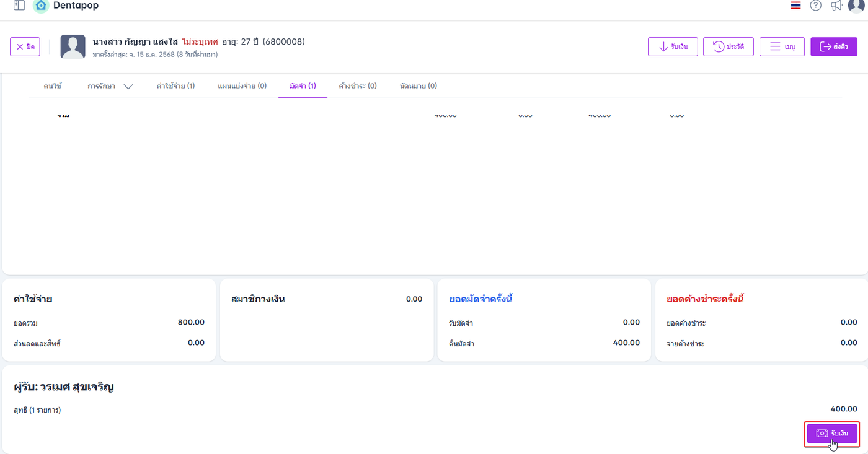Go to ค้างชำระ (0) outstanding tab

[x=358, y=86]
